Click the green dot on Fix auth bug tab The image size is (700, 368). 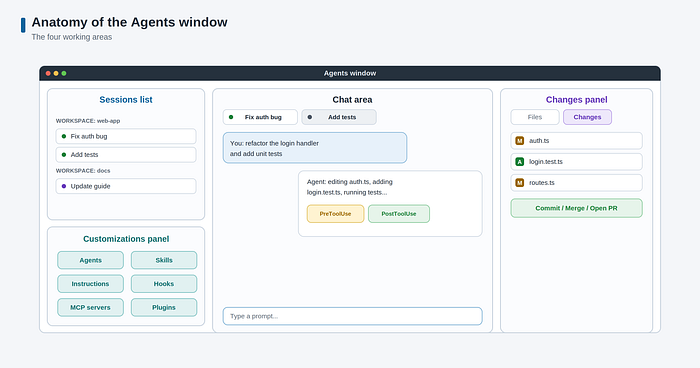[x=231, y=117]
